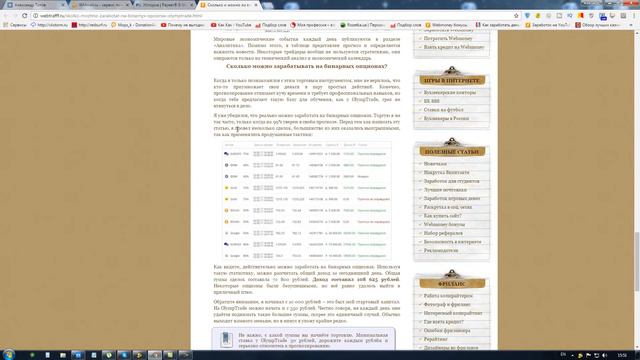Open sidebar link Раскрутка в соц. сетях
The height and width of the screenshot is (360, 640).
click(448, 207)
